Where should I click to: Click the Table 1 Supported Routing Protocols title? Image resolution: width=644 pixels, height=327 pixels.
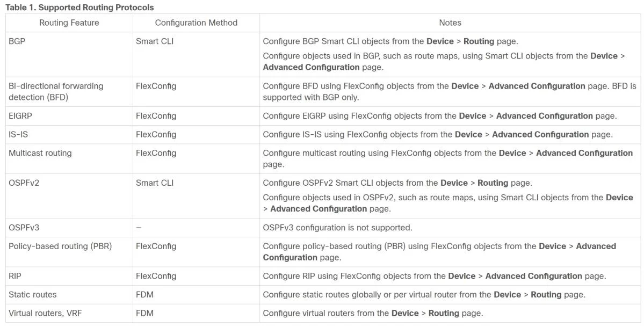point(79,8)
